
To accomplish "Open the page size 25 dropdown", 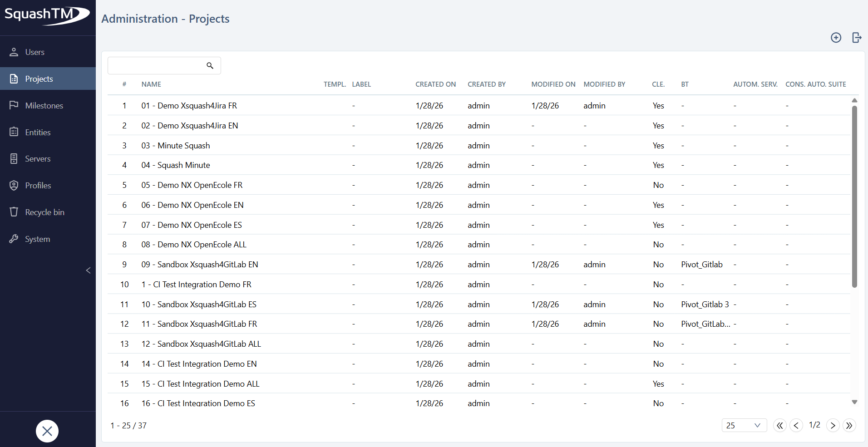I will pyautogui.click(x=744, y=425).
